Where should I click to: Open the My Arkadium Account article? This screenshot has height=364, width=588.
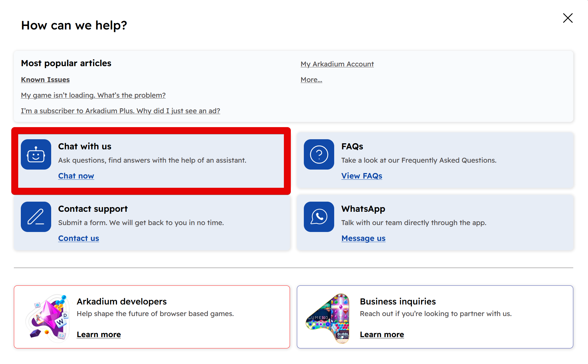(x=337, y=64)
